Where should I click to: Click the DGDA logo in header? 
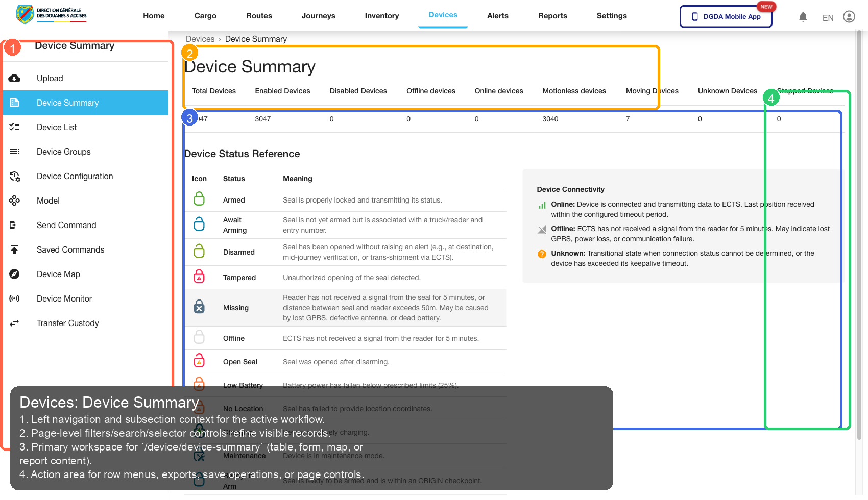[51, 14]
